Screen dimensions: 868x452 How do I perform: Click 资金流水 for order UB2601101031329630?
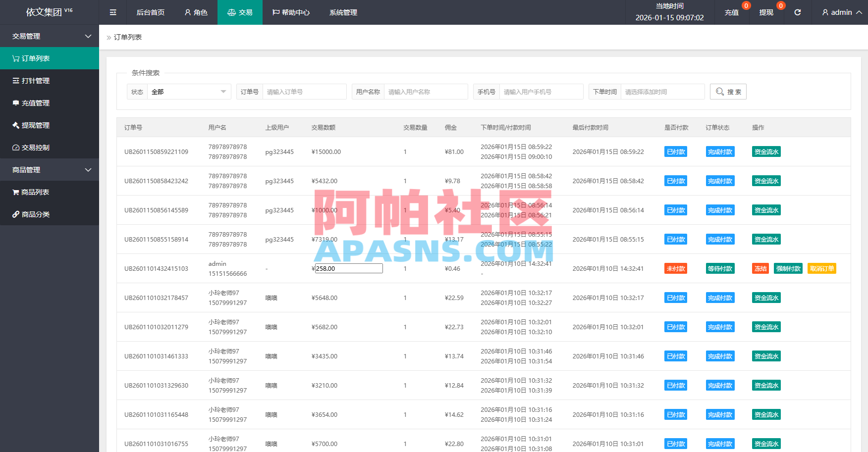(766, 385)
